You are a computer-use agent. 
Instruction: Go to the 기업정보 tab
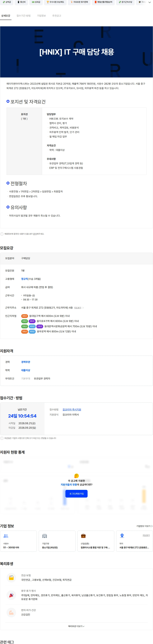click(x=41, y=16)
